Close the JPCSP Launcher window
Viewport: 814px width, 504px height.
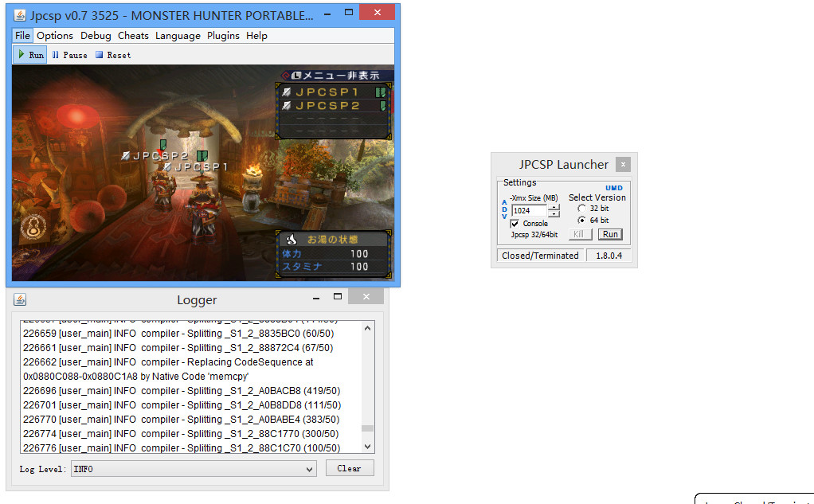click(x=623, y=165)
